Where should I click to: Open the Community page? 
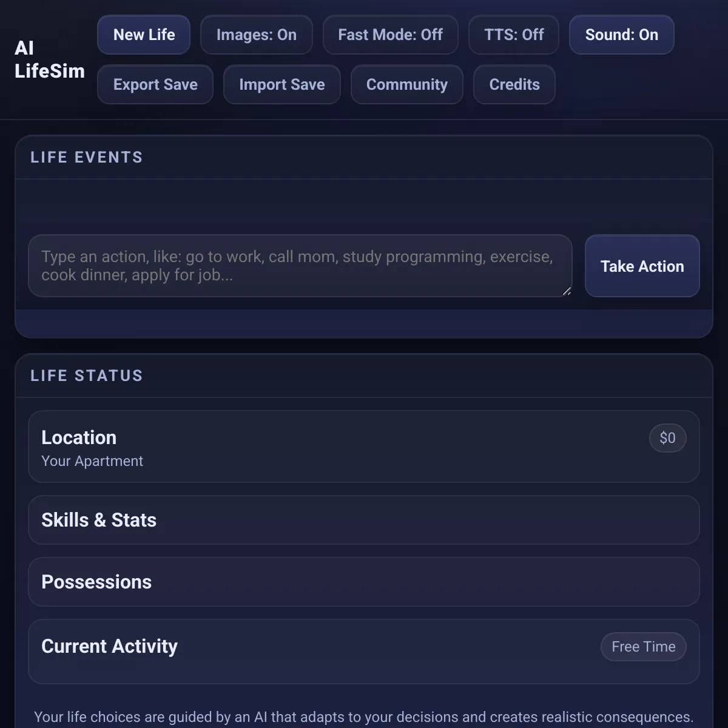click(406, 84)
